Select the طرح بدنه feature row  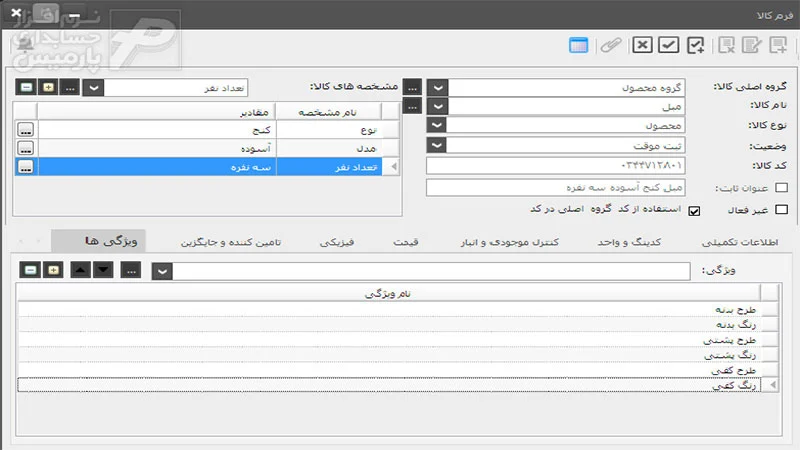[389, 309]
